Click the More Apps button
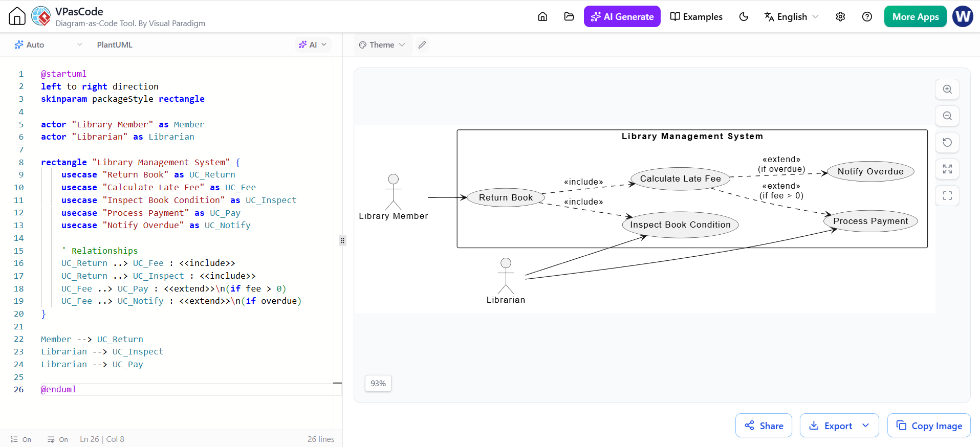This screenshot has width=980, height=447. click(x=915, y=16)
